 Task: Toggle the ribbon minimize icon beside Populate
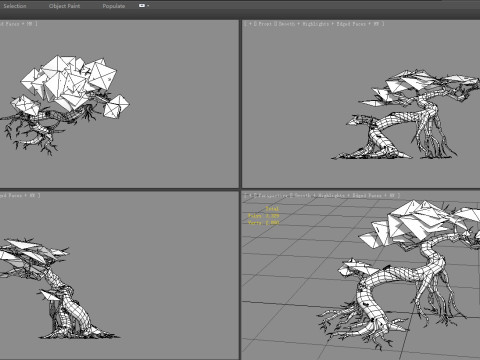point(142,6)
